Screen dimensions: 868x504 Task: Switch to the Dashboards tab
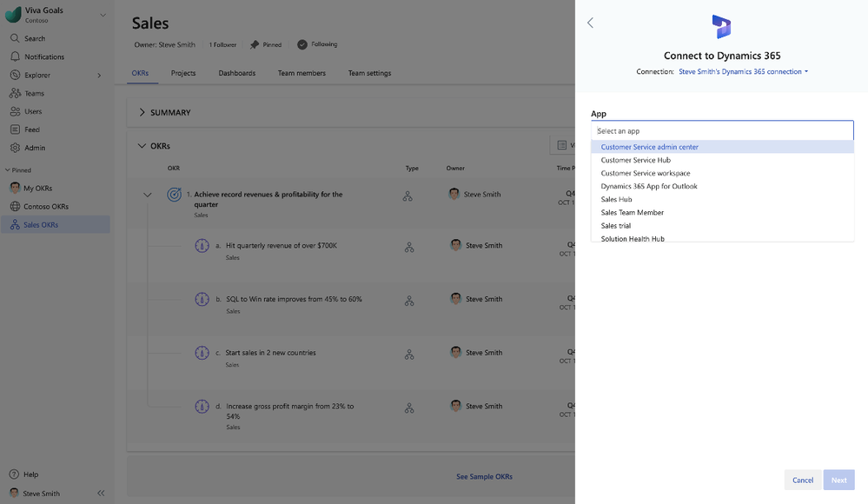pos(237,73)
